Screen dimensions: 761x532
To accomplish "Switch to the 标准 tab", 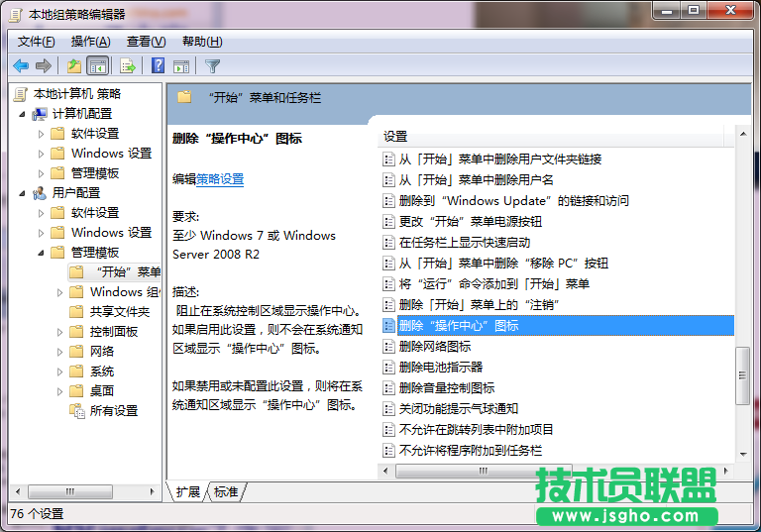I will (x=226, y=492).
